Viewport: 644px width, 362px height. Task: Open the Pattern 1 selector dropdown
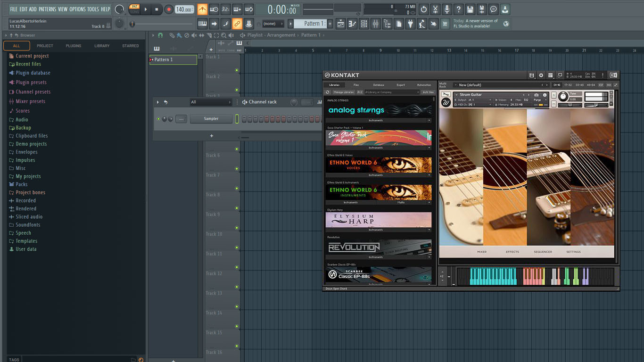point(310,24)
